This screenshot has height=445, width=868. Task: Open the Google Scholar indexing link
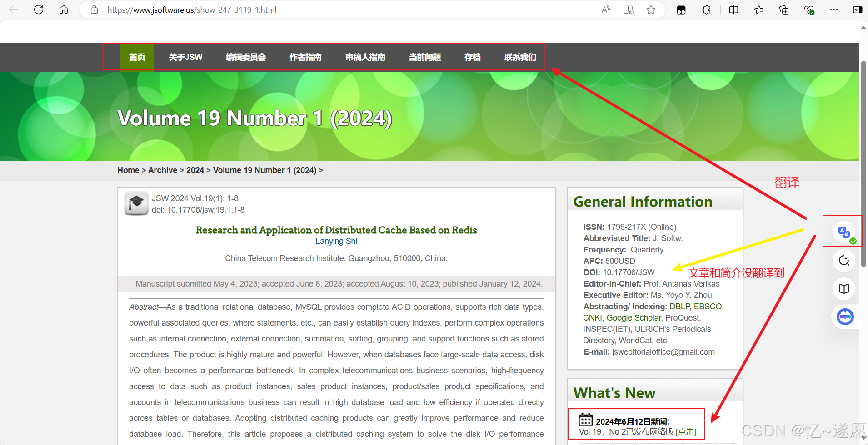634,318
